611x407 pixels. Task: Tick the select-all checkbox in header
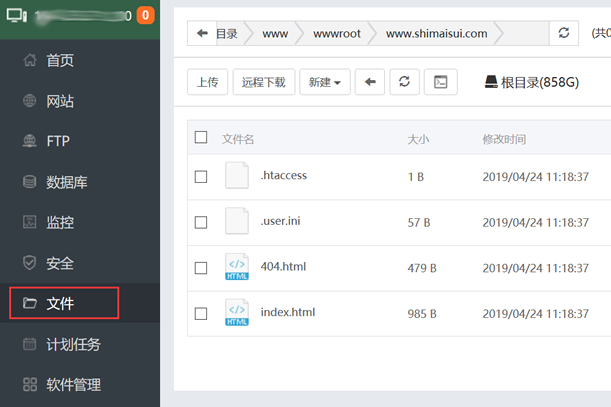201,137
